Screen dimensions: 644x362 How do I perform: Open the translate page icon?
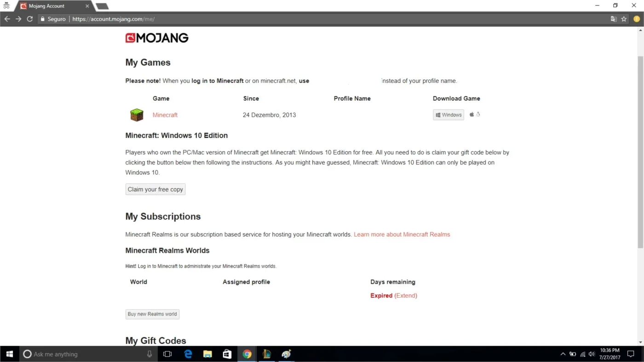(x=613, y=19)
